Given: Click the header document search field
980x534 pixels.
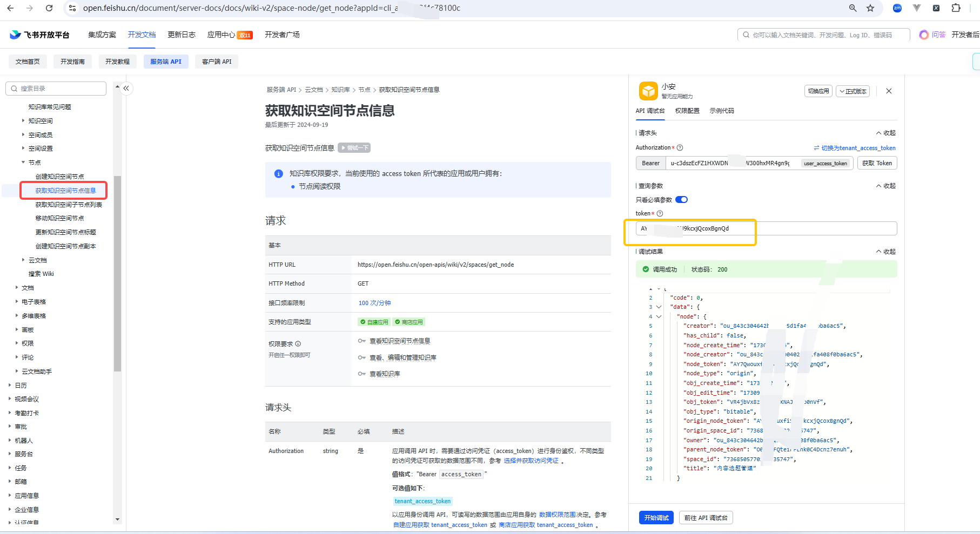Looking at the screenshot, I should pyautogui.click(x=824, y=35).
